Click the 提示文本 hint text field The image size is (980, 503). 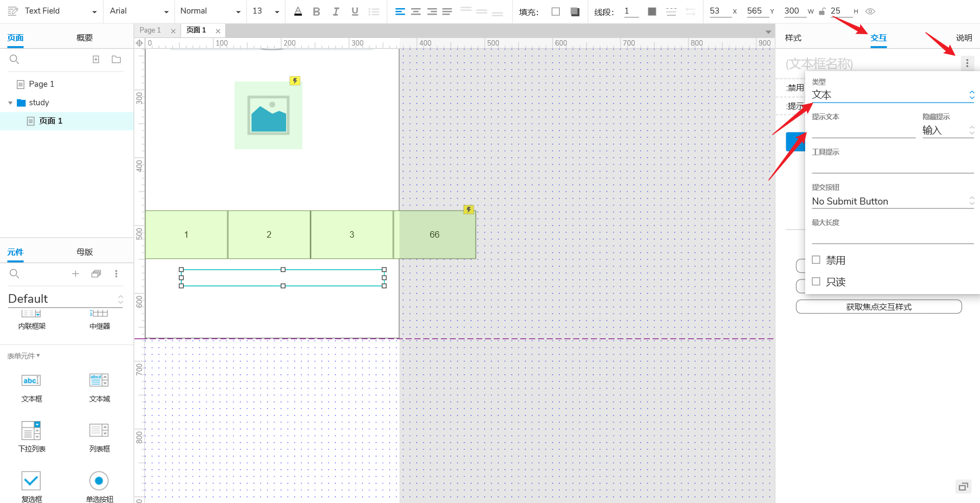pos(863,131)
